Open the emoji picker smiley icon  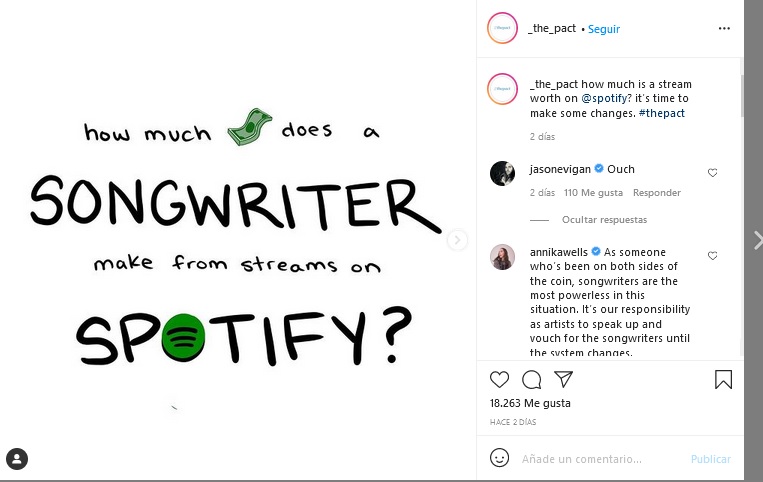500,458
